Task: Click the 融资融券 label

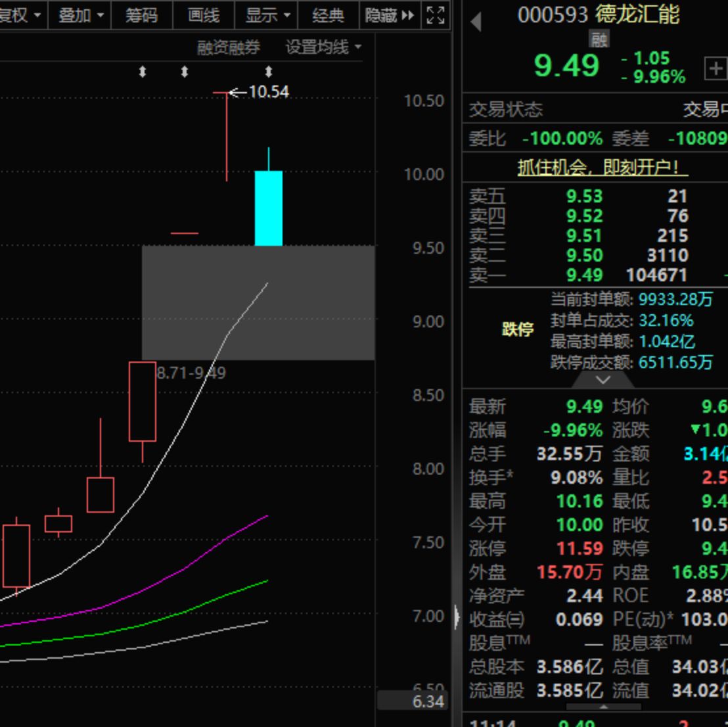Action: point(229,47)
